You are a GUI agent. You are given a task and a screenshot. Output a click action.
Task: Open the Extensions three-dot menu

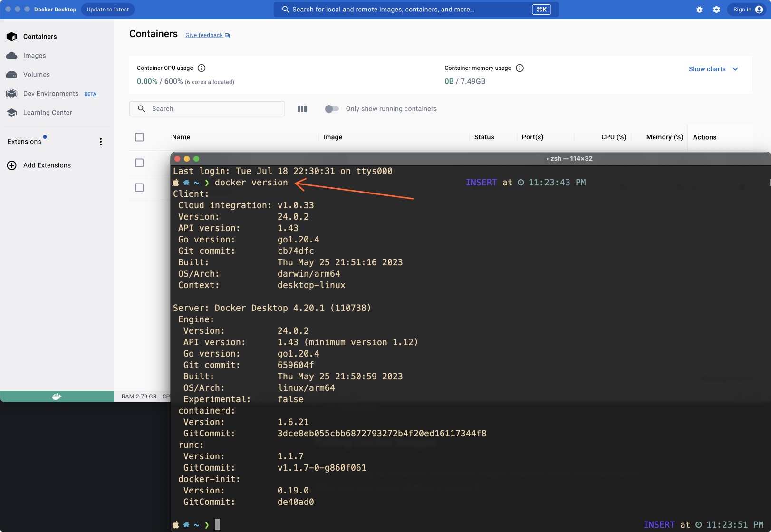pyautogui.click(x=101, y=142)
